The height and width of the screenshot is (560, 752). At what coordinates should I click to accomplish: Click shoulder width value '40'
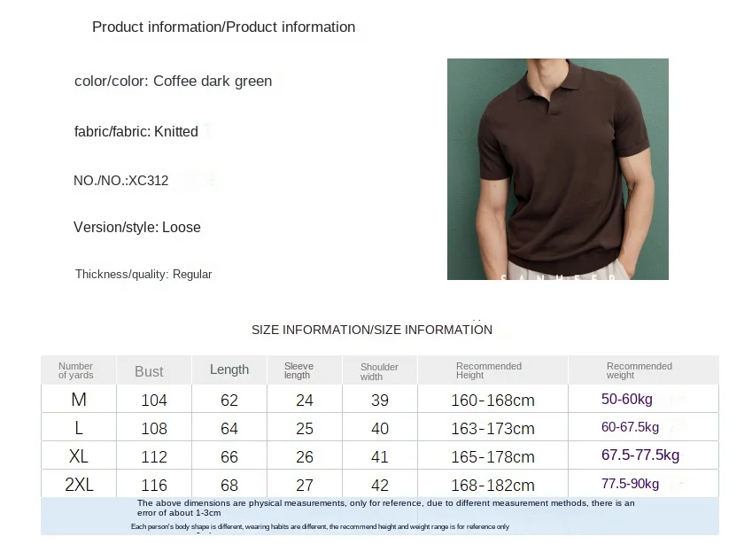(x=380, y=429)
